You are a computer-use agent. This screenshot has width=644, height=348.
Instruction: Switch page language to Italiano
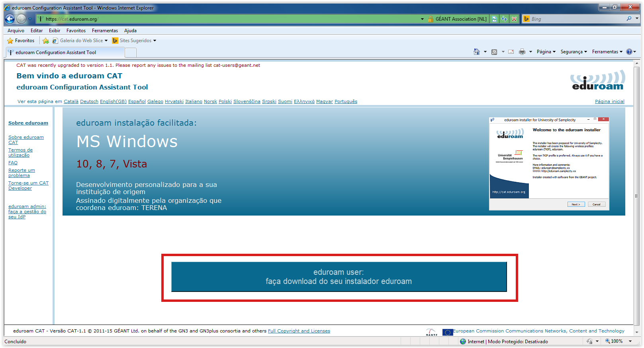click(x=194, y=101)
